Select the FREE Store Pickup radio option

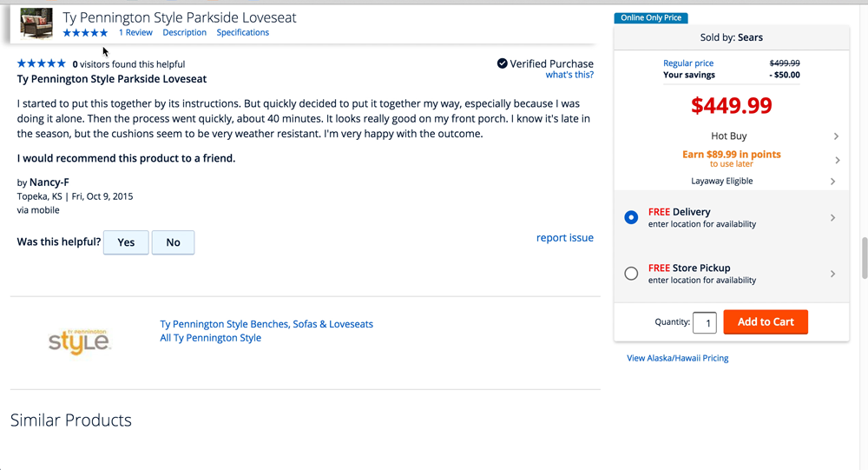[x=631, y=274]
